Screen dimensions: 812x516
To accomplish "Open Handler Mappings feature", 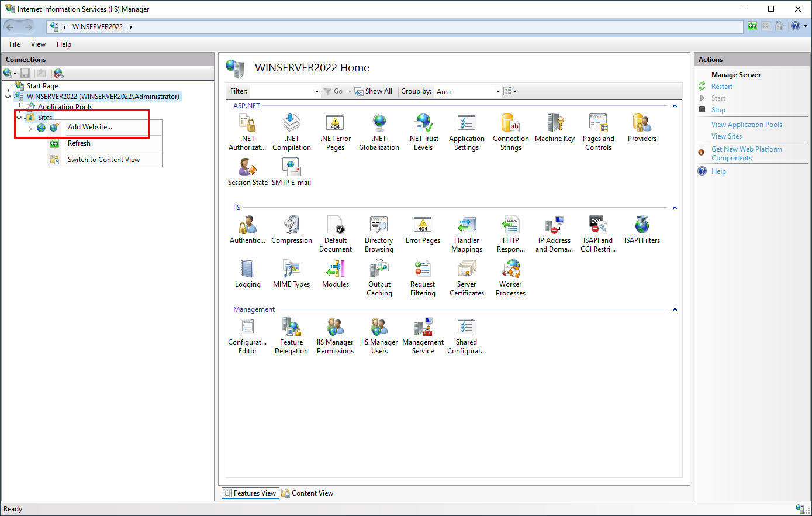I will [467, 234].
